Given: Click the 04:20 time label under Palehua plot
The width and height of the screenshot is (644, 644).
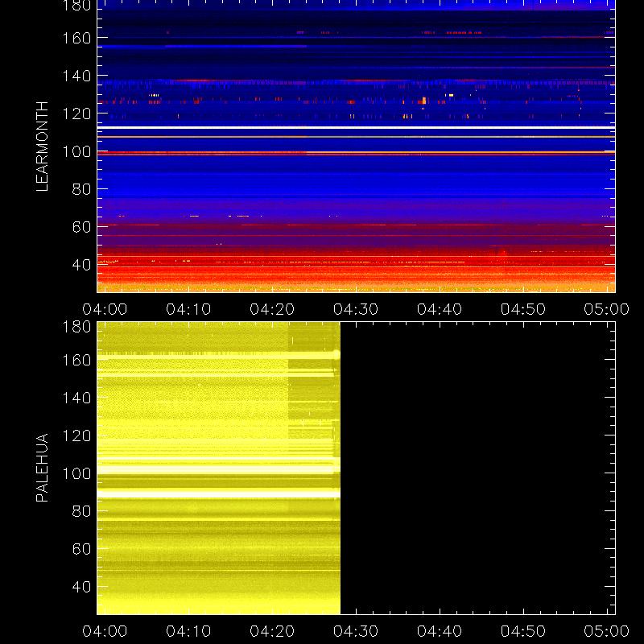Looking at the screenshot, I should 272,631.
